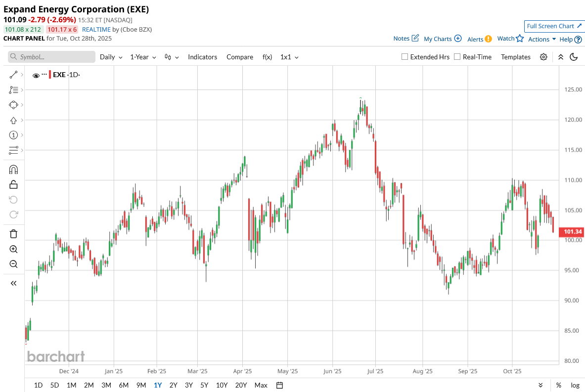Switch to dark mode moon icon
585x392 pixels.
pos(574,57)
